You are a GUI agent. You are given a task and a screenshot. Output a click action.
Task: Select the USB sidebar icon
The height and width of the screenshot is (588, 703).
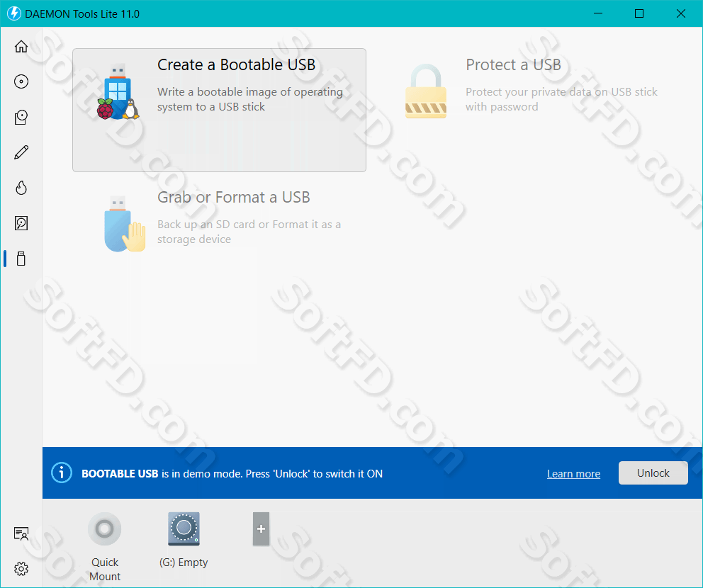21,259
